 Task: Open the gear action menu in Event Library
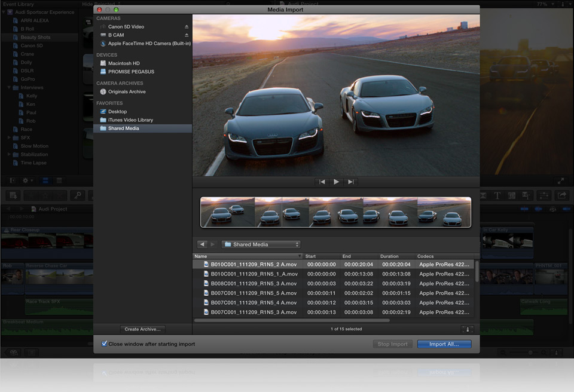[27, 180]
